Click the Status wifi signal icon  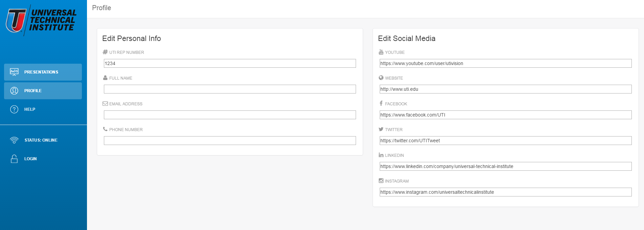(14, 140)
